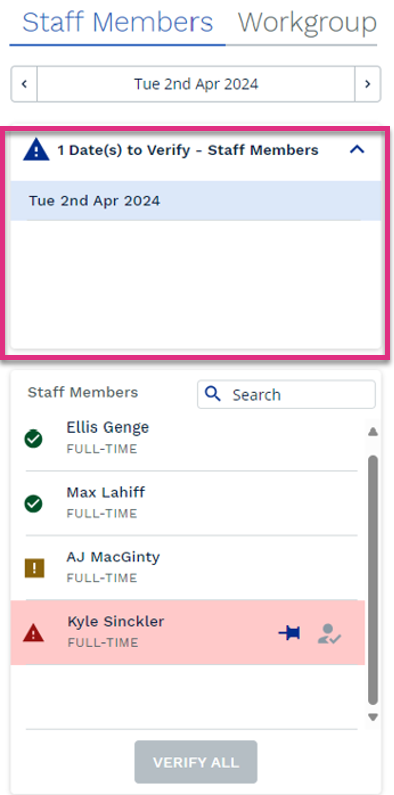Click the magnifying glass search icon
394x795 pixels.
[213, 394]
